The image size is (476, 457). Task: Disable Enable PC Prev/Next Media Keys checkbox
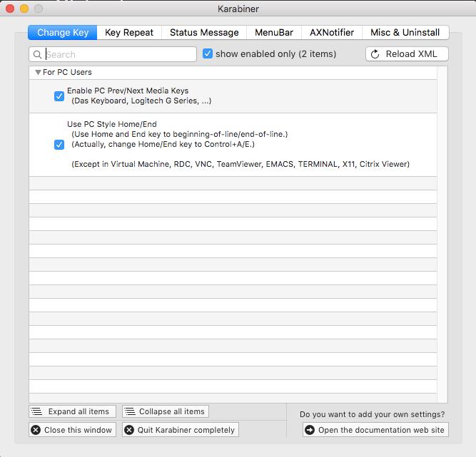tap(59, 96)
